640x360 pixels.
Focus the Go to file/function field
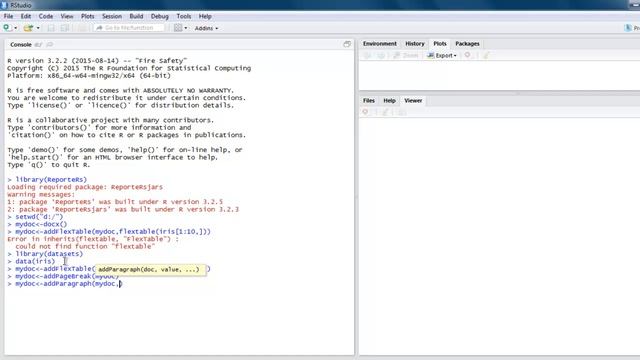click(x=129, y=28)
